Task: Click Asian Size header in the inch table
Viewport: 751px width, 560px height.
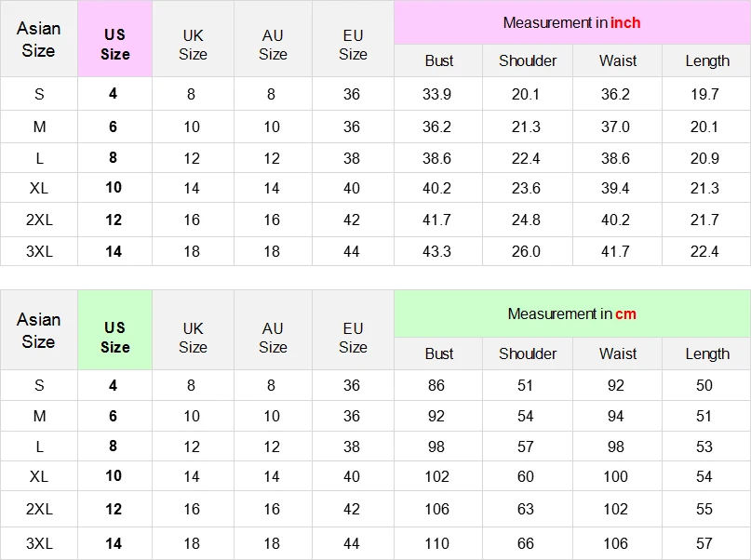Action: pyautogui.click(x=38, y=39)
